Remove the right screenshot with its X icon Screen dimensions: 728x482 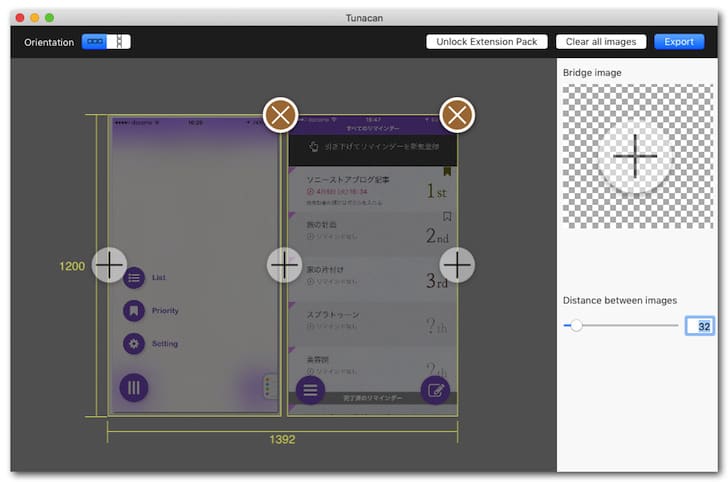click(457, 115)
